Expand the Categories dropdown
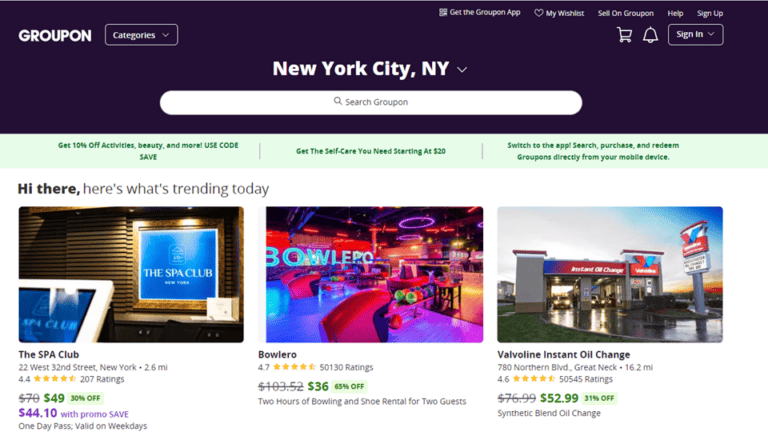 [141, 35]
